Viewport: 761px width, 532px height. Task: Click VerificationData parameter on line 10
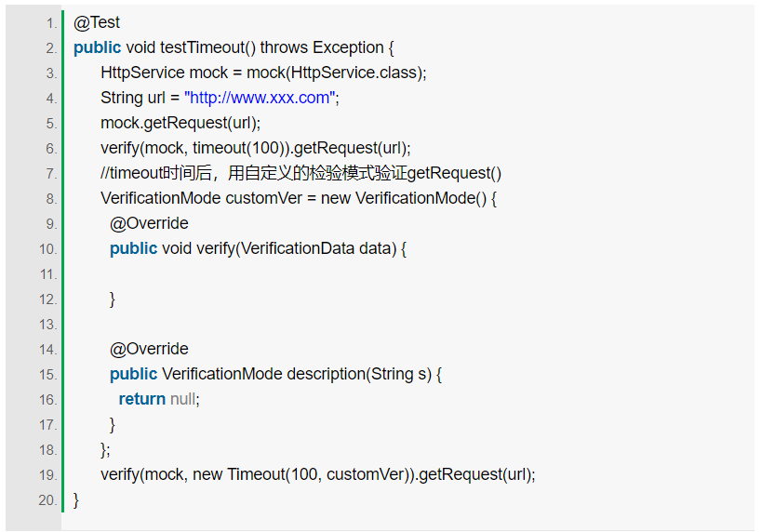click(x=298, y=248)
